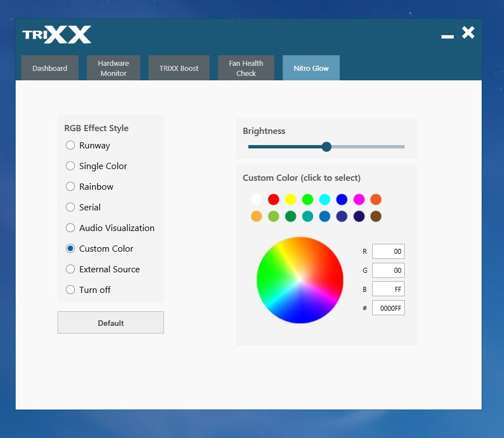Minimize the TRIXX window
Viewport: 504px width, 438px height.
coord(448,36)
